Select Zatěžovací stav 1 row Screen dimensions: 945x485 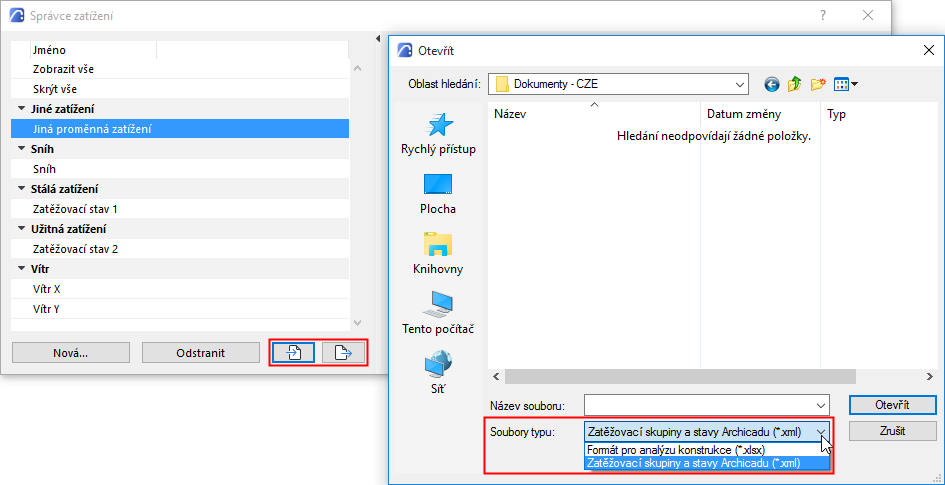[180, 209]
